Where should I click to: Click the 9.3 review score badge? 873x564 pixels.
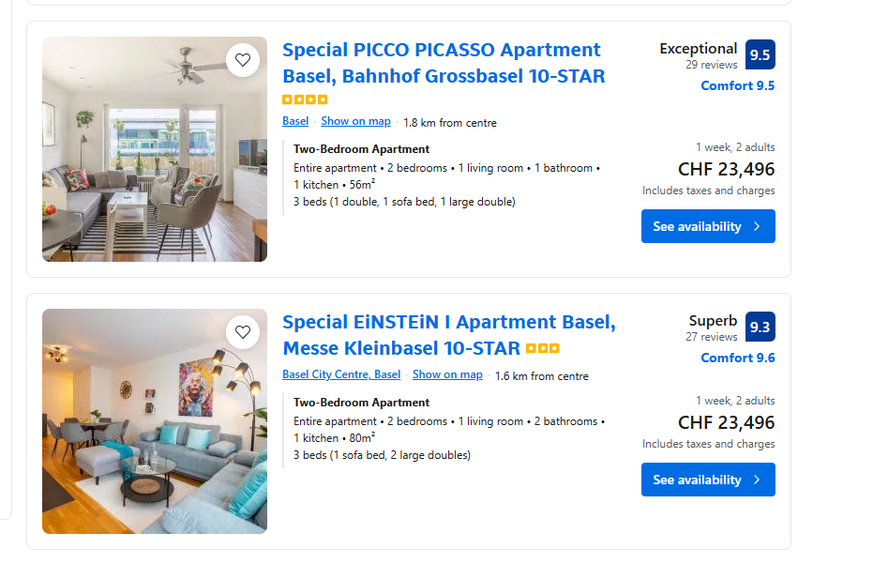point(760,327)
